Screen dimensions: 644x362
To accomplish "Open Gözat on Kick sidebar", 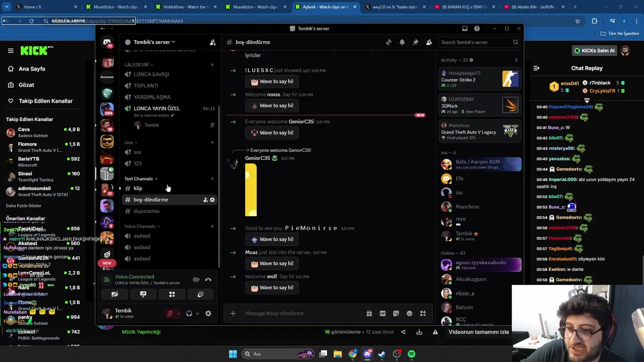I will (26, 85).
